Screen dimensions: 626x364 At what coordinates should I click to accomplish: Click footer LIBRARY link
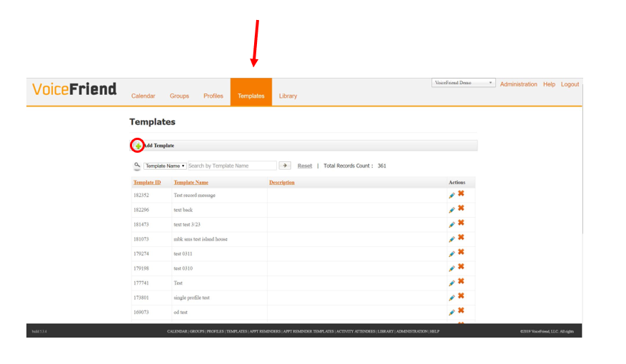point(385,331)
